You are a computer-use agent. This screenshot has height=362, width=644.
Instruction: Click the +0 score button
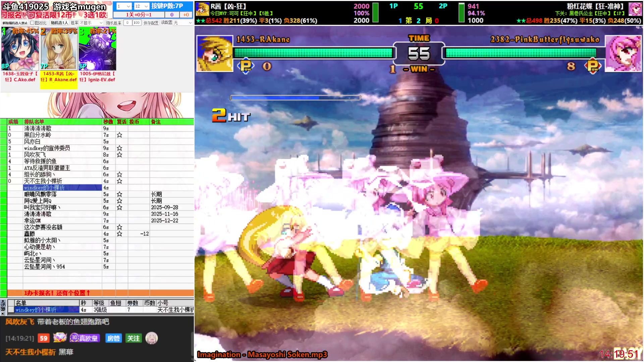click(x=186, y=15)
